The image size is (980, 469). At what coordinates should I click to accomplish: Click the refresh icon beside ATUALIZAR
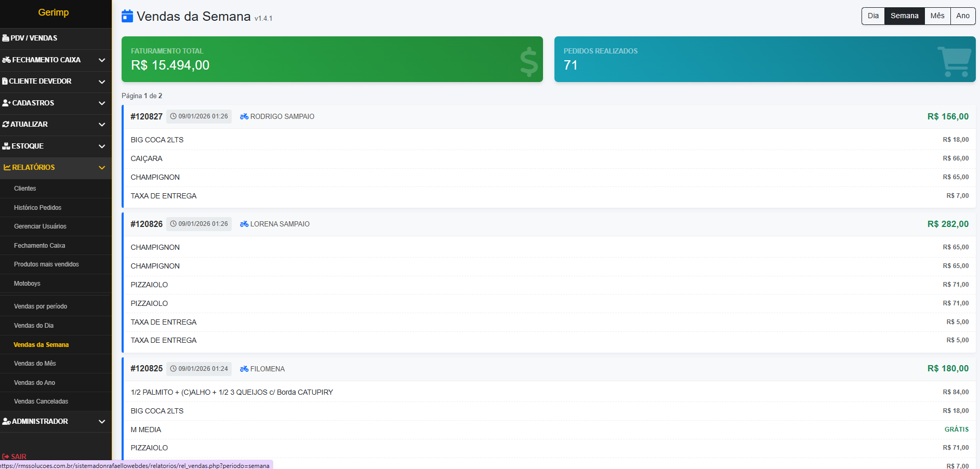tap(6, 124)
